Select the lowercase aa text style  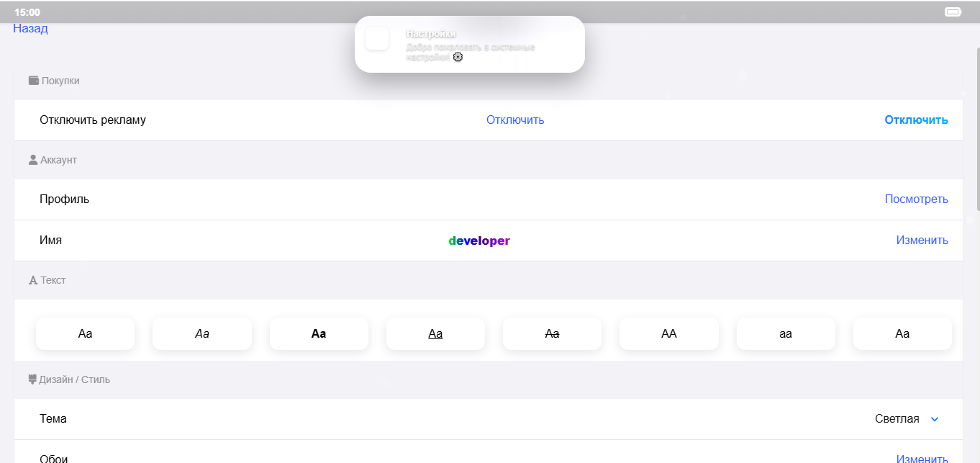pos(786,333)
